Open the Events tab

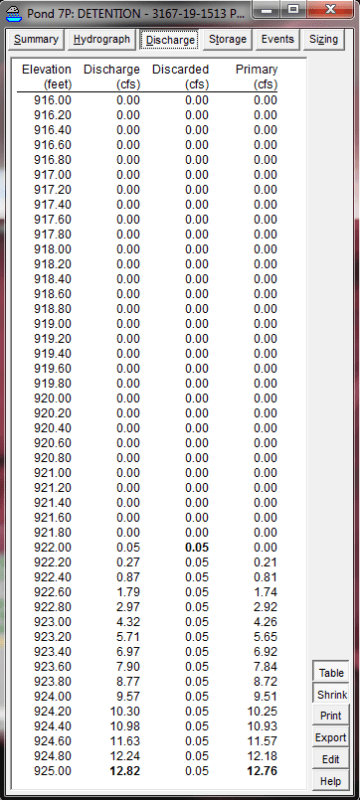coord(277,40)
